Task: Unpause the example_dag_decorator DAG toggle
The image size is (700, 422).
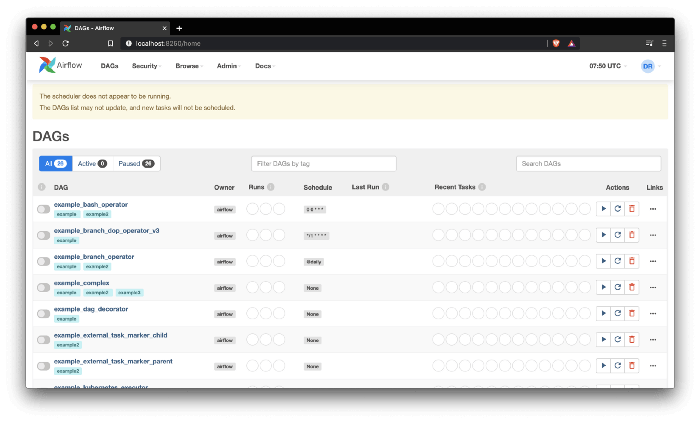Action: (43, 314)
